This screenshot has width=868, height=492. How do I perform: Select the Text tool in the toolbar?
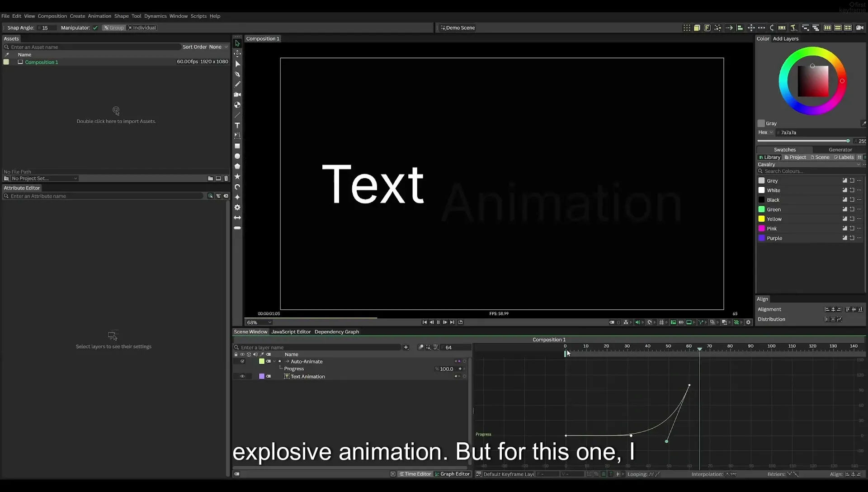(x=237, y=125)
